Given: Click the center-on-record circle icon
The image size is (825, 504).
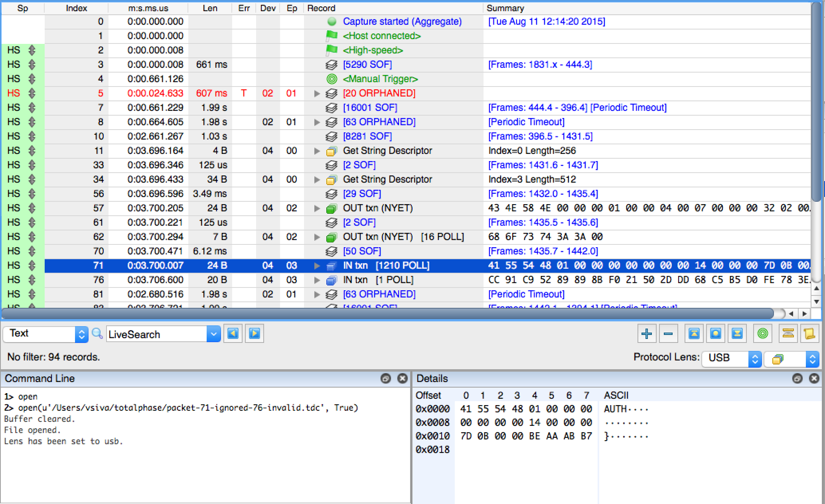Looking at the screenshot, I should tap(715, 333).
